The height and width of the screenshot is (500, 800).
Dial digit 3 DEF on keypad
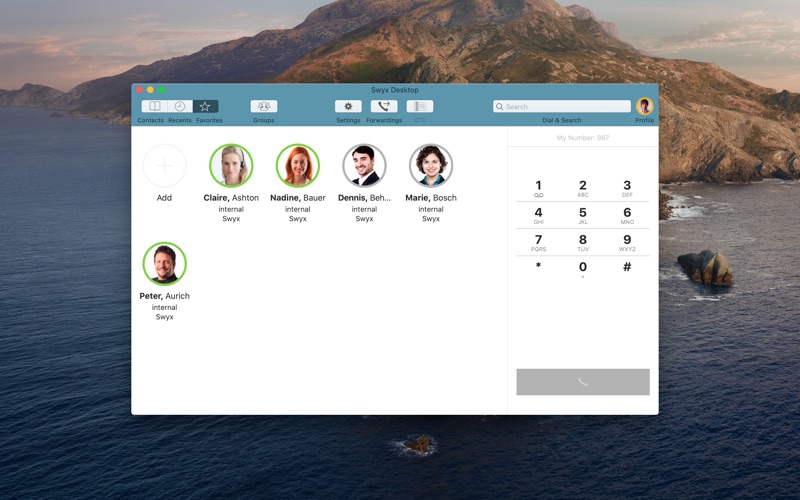click(x=627, y=188)
